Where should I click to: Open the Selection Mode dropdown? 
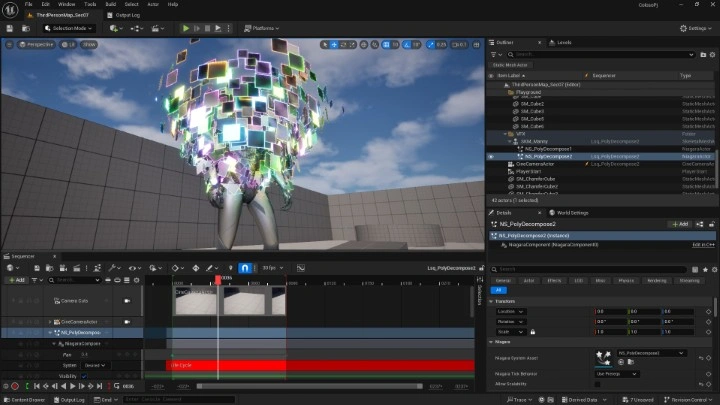pos(68,28)
